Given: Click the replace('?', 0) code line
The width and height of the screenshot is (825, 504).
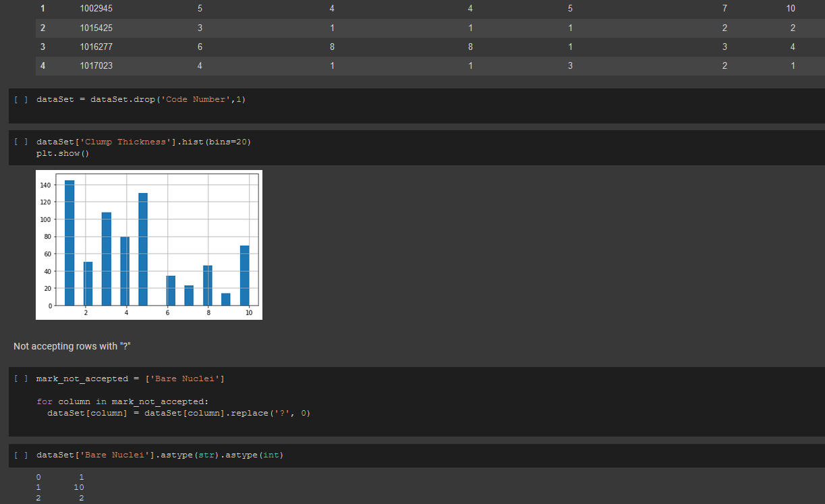Looking at the screenshot, I should coord(179,413).
